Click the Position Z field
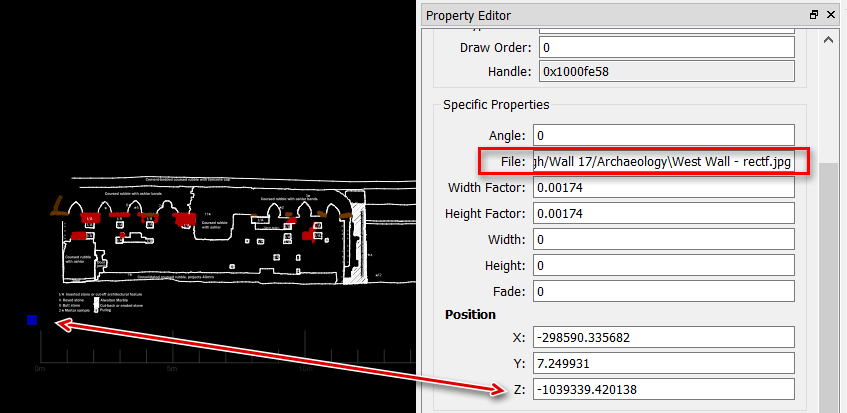 663,389
